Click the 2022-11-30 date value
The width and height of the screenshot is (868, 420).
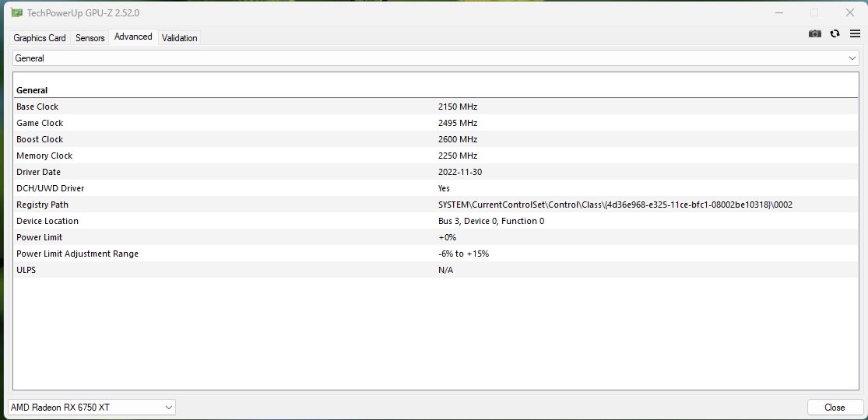[460, 172]
